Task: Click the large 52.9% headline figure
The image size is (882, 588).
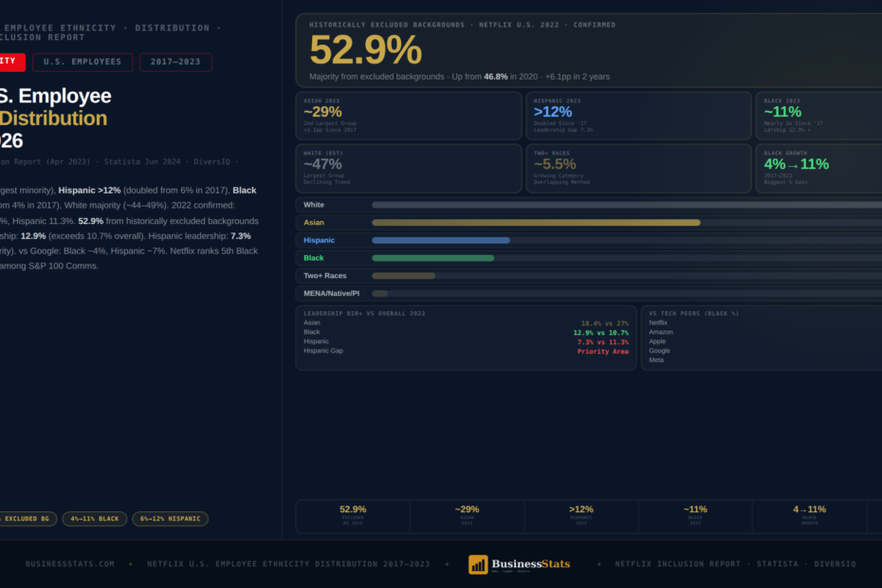Action: tap(366, 50)
